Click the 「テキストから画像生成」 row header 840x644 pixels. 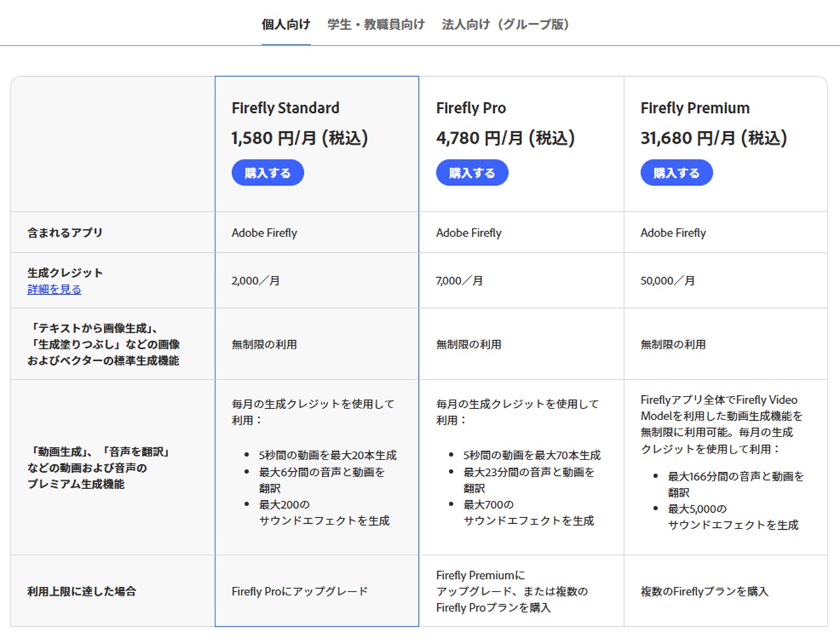(104, 344)
